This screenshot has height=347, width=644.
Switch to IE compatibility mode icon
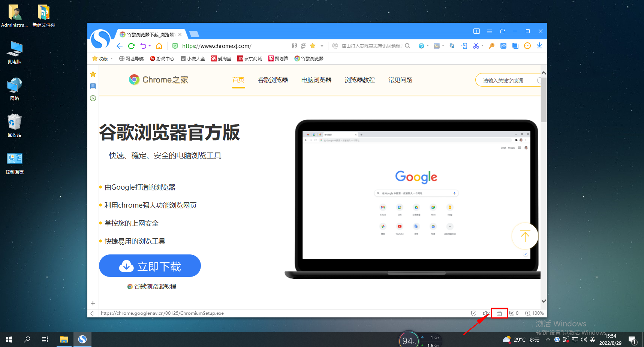point(303,46)
